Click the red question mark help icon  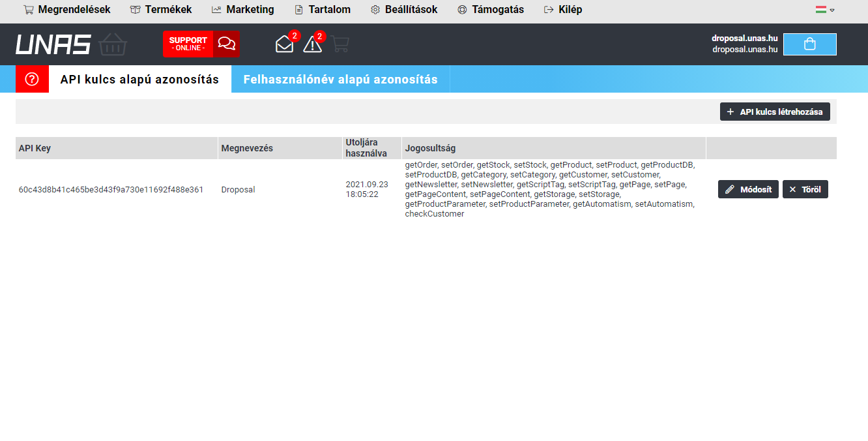[32, 79]
